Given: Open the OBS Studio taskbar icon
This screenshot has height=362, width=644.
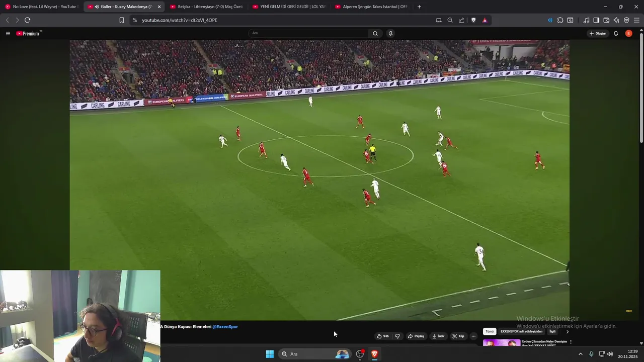Looking at the screenshot, I should [360, 354].
